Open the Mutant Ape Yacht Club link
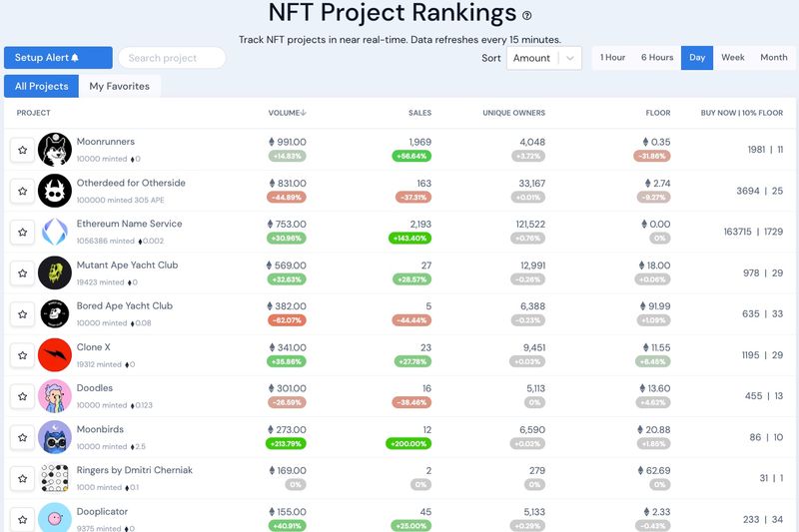 tap(127, 265)
